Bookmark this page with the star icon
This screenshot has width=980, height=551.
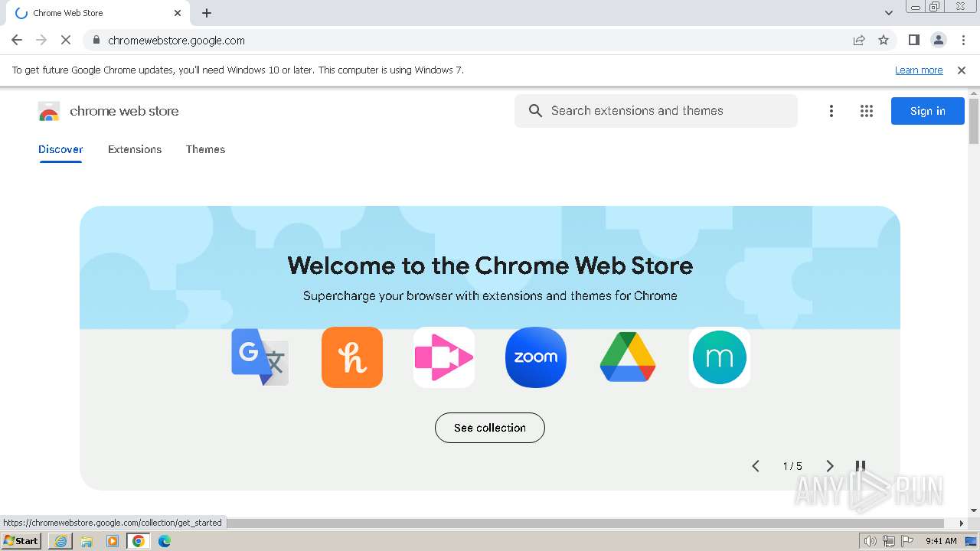[884, 40]
